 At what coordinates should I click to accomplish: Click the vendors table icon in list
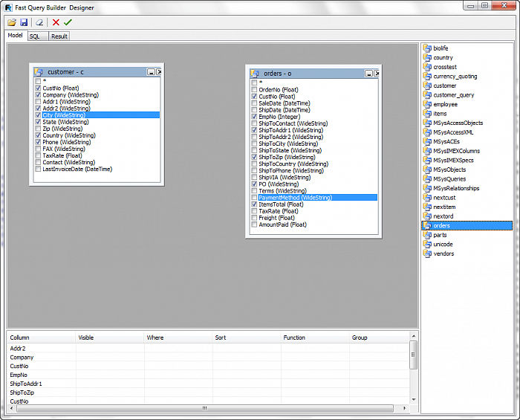coord(427,253)
